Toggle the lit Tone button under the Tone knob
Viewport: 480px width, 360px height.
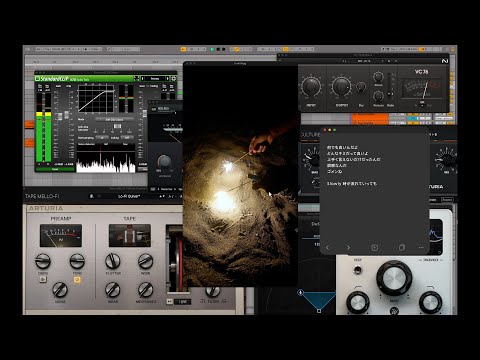[77, 280]
